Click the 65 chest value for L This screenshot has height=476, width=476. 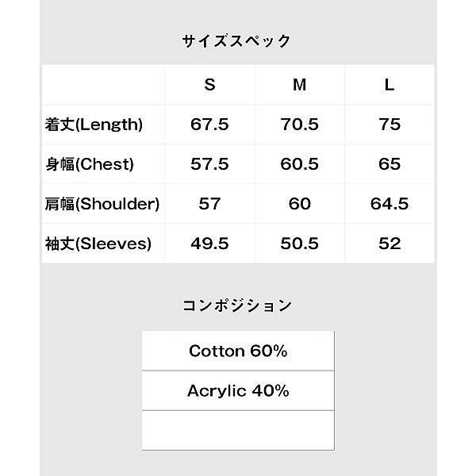click(389, 164)
